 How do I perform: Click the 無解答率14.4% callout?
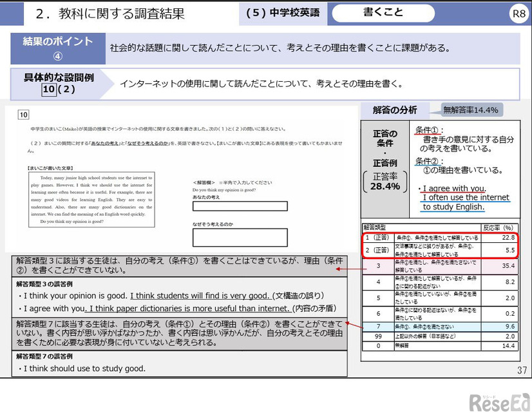[x=471, y=110]
